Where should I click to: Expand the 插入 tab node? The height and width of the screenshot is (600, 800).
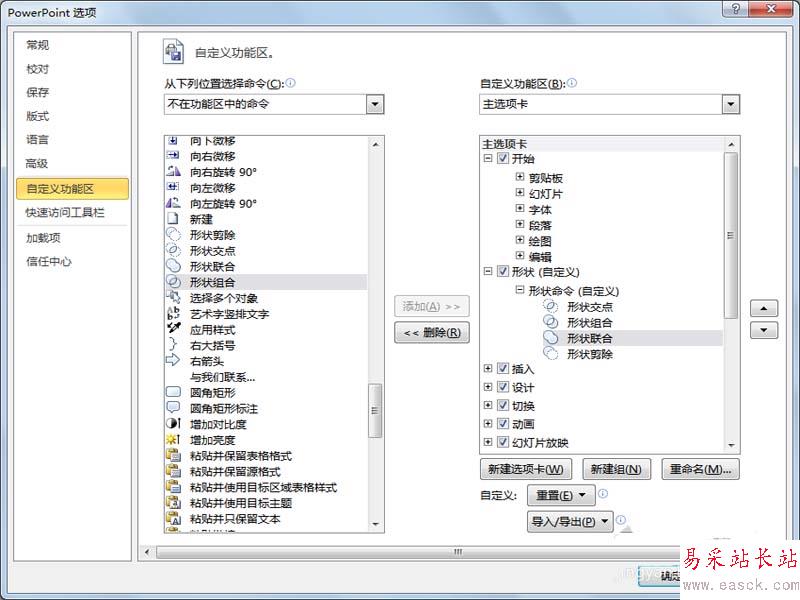click(x=488, y=368)
